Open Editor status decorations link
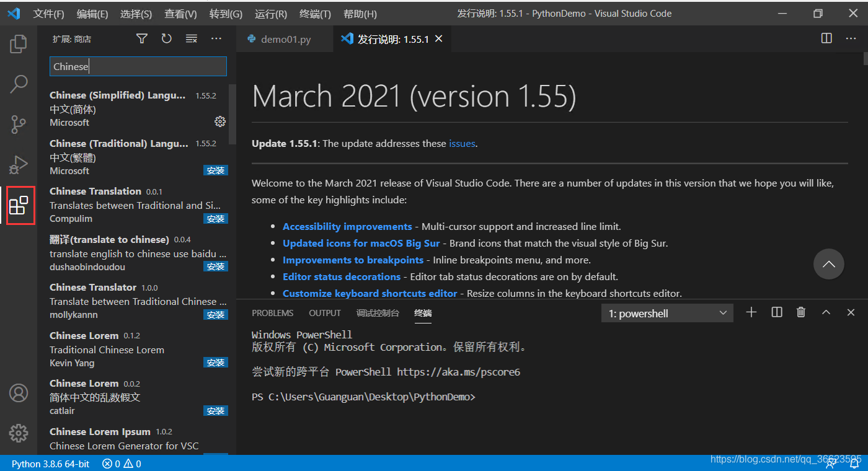 (342, 277)
